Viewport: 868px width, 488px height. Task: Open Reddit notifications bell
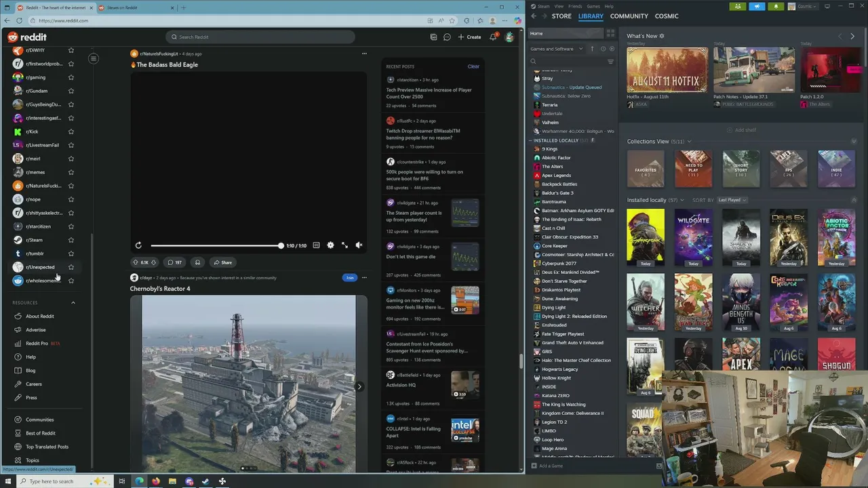tap(493, 37)
